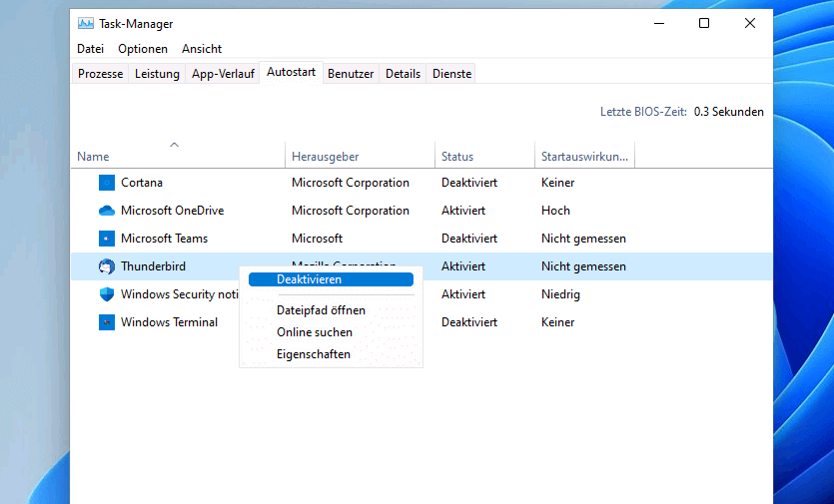Screen dimensions: 834x504
Task: Click the Thunderbird app icon
Action: click(x=107, y=266)
